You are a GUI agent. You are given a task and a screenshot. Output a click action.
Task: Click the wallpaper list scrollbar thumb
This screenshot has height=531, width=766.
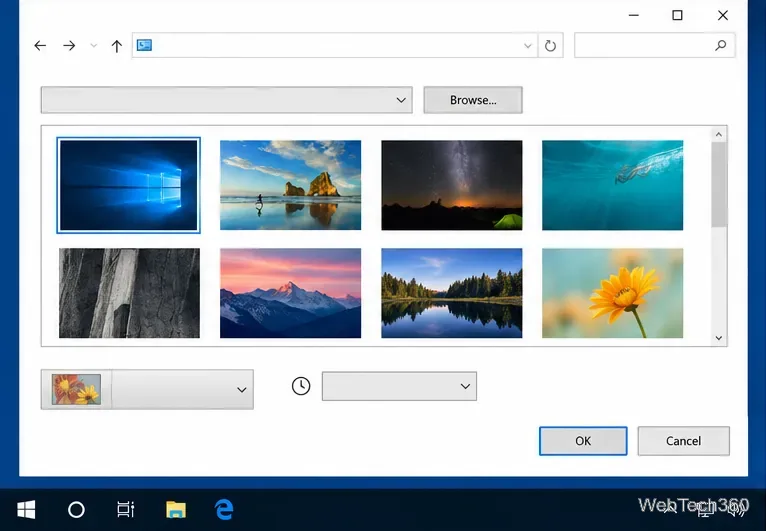point(719,184)
